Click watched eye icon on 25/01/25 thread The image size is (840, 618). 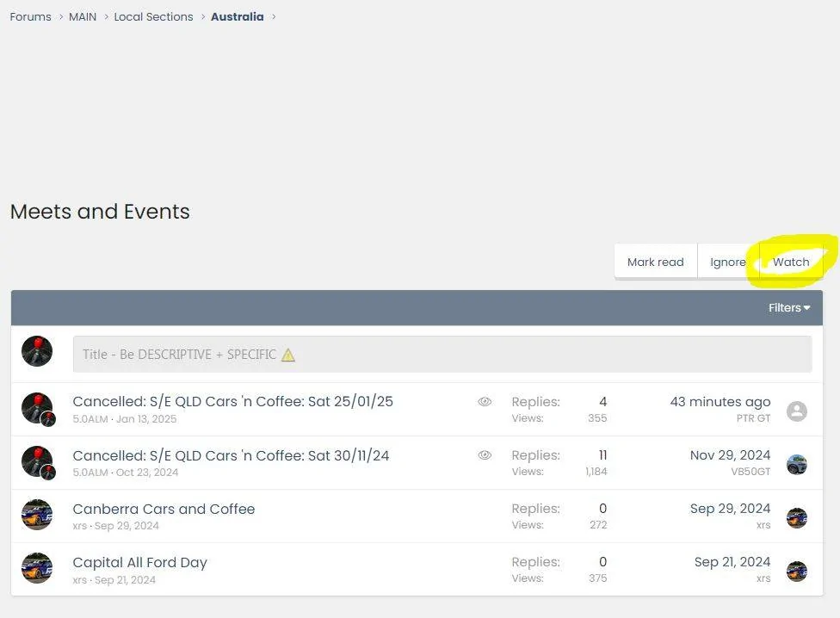485,402
